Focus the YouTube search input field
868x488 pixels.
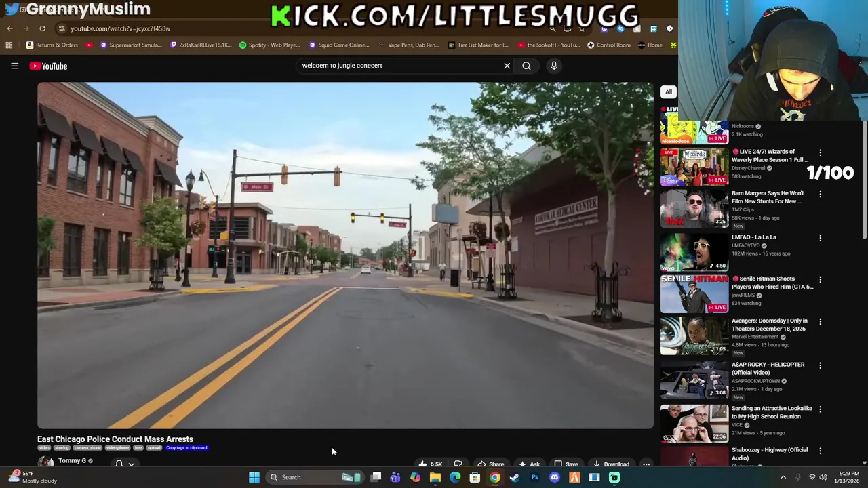coord(399,66)
